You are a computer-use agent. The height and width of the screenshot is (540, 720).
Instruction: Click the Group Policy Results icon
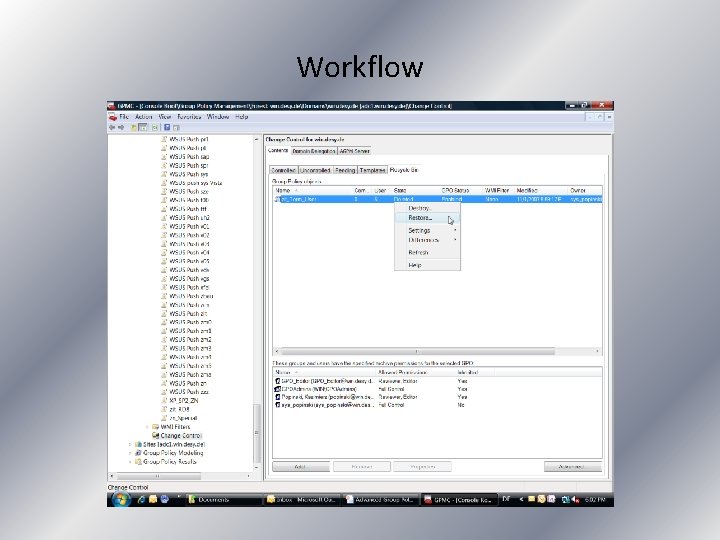click(x=138, y=461)
